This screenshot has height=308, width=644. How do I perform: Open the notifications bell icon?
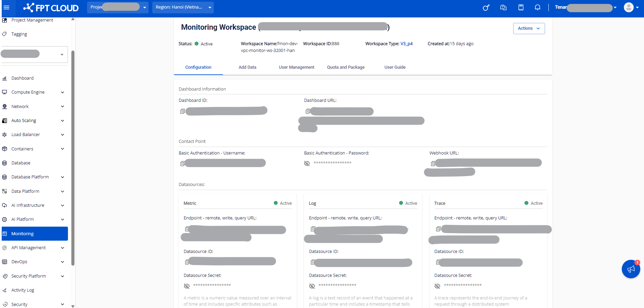tap(537, 7)
